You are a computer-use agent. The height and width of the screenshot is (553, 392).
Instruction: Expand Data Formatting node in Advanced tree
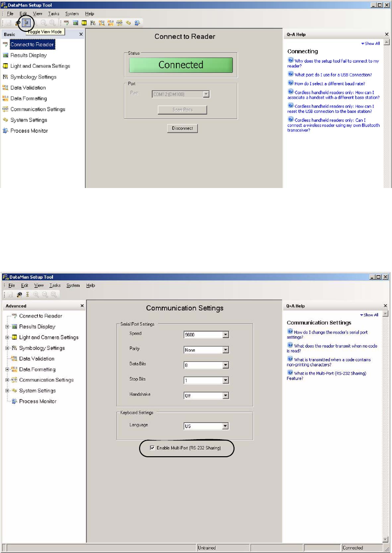click(7, 369)
